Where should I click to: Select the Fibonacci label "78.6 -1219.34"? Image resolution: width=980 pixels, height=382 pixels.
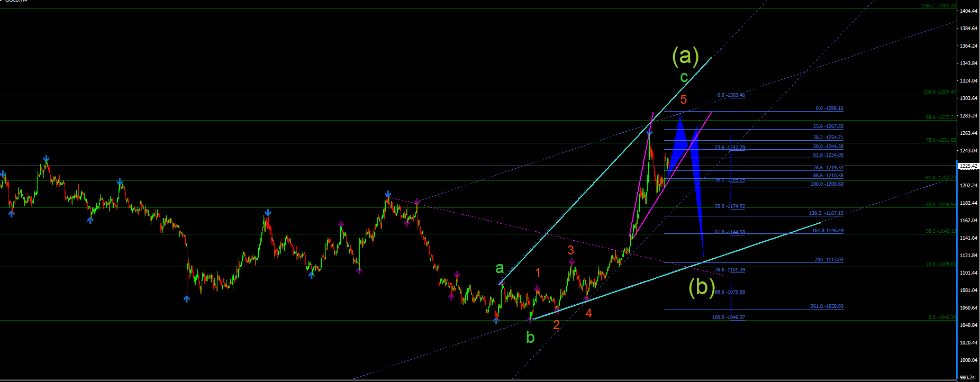pos(828,168)
